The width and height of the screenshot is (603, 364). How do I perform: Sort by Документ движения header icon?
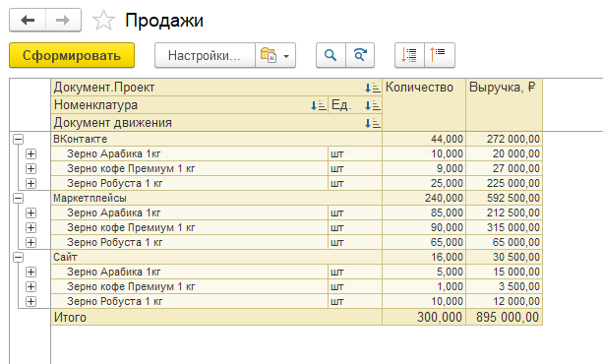(372, 123)
